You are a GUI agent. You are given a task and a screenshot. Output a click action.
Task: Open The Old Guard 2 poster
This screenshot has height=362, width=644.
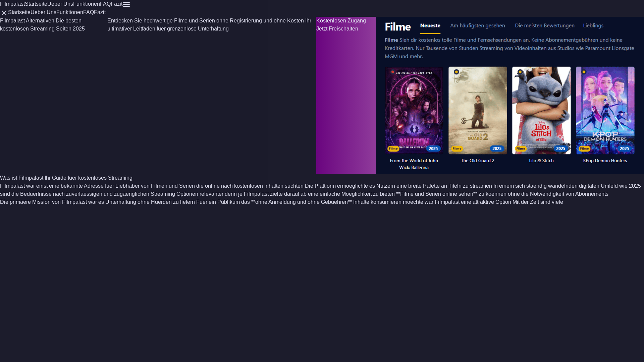[x=478, y=110]
